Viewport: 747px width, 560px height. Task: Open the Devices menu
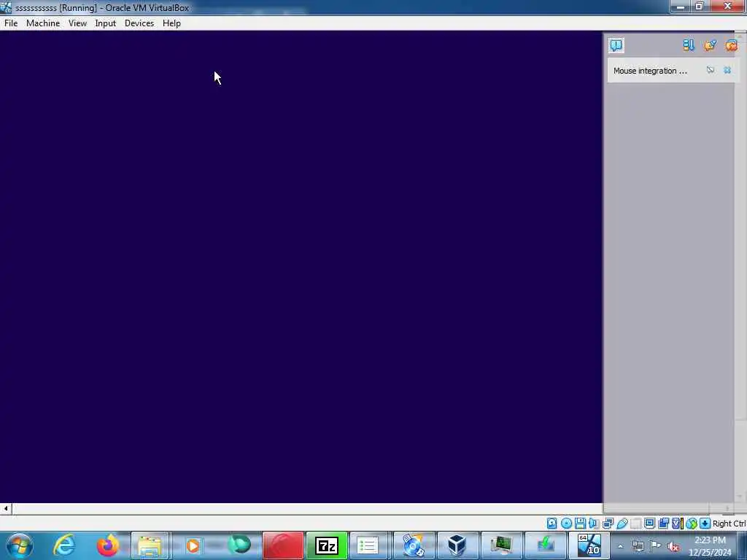[x=139, y=23]
